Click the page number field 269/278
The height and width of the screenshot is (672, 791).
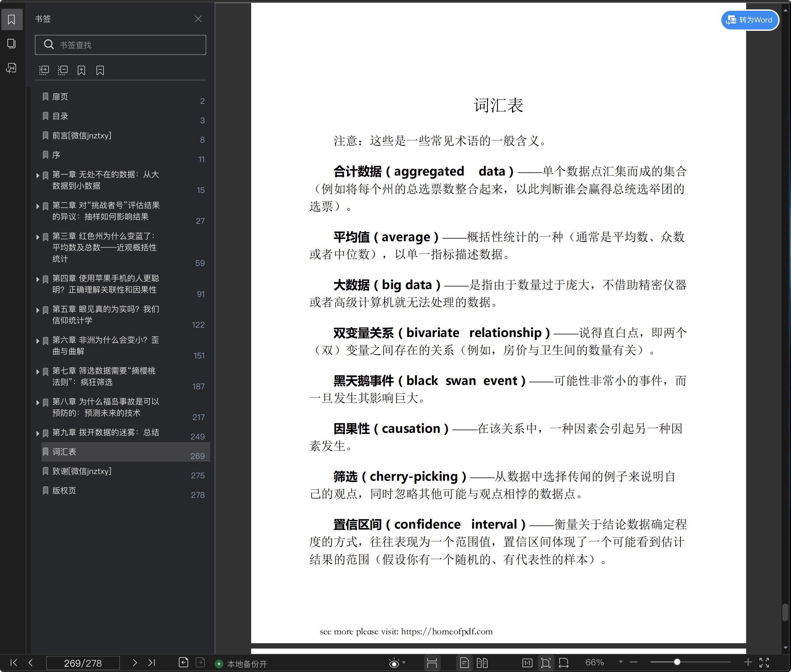(x=83, y=663)
